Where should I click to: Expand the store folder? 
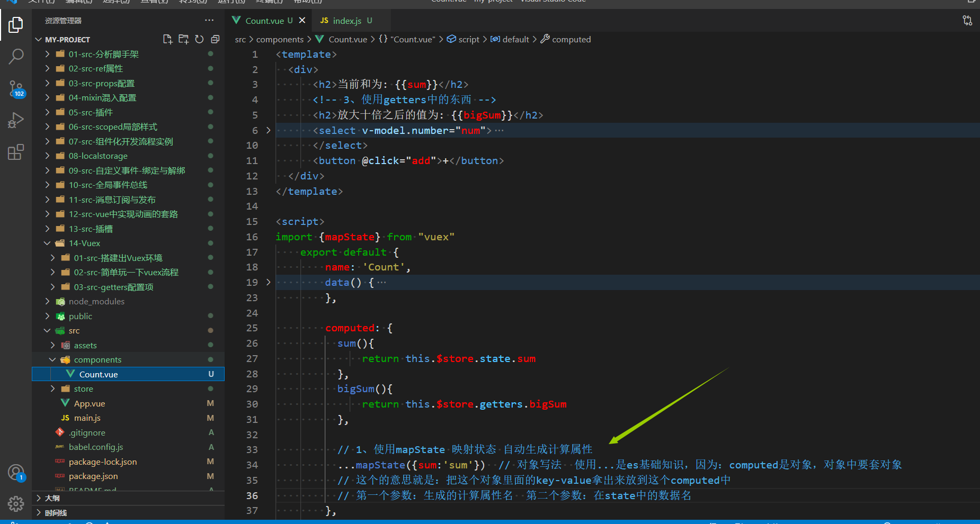point(52,389)
